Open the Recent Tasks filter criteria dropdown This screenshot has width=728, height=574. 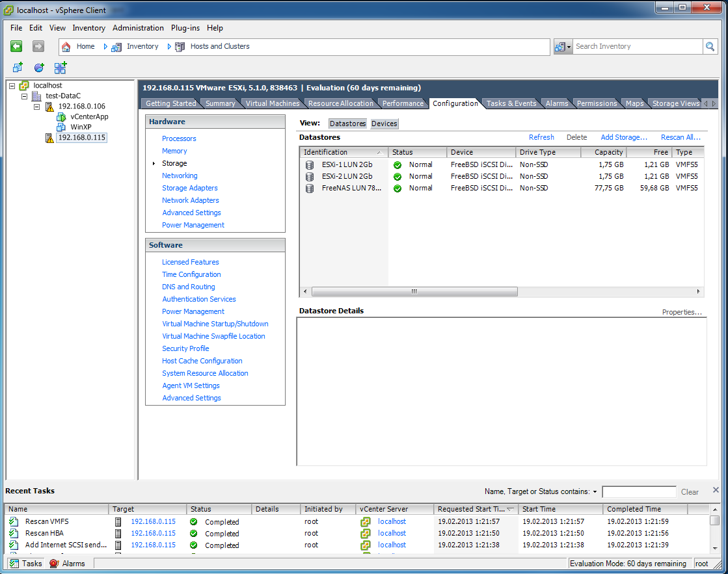(x=595, y=491)
